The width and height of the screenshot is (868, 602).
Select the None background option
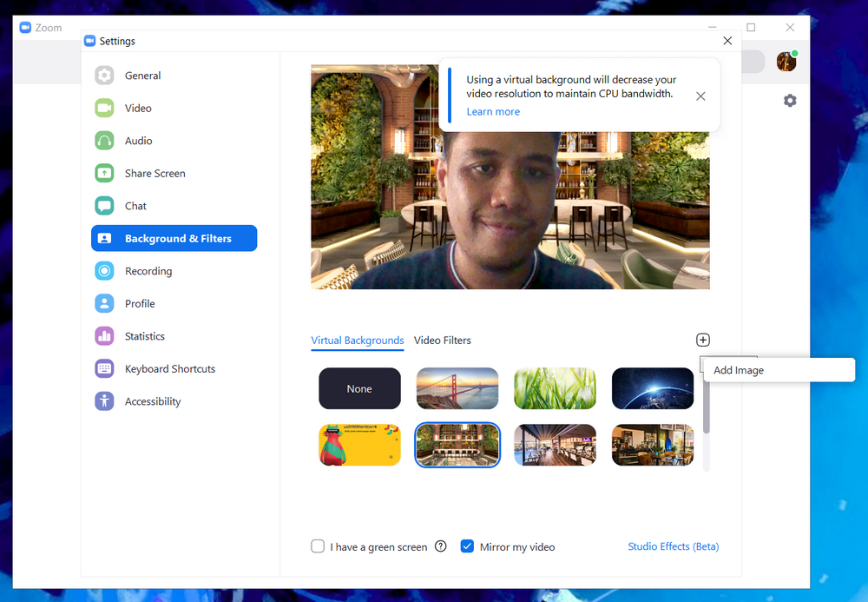360,389
